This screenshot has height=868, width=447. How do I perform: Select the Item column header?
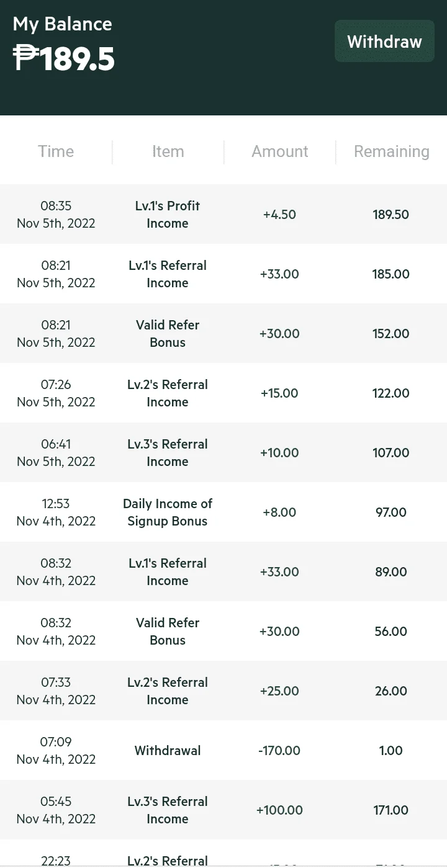click(x=168, y=151)
